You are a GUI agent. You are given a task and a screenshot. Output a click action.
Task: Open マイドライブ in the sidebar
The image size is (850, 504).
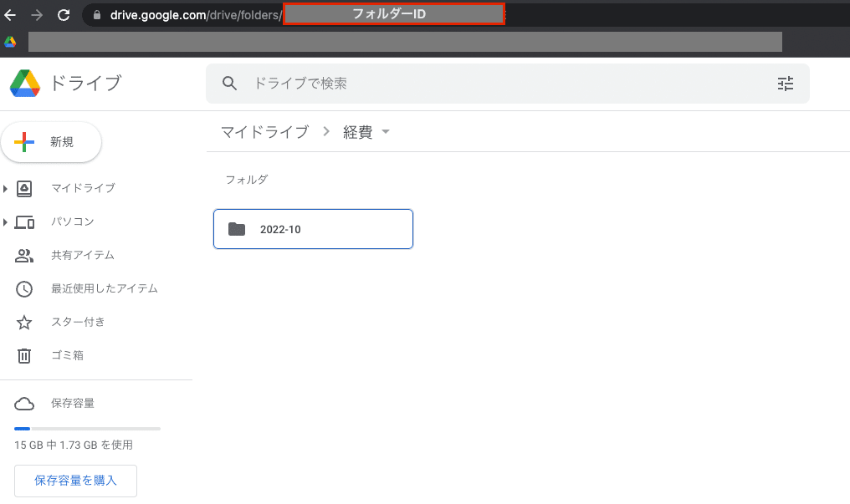coord(83,188)
